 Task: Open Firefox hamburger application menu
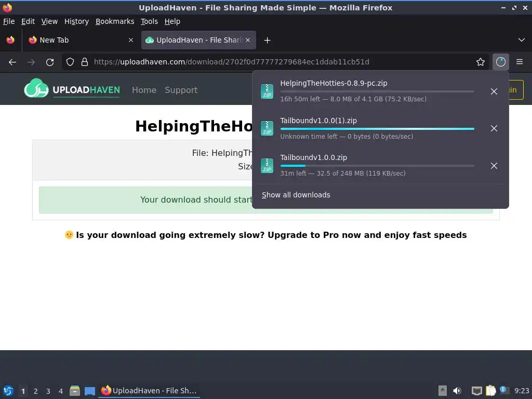(520, 62)
